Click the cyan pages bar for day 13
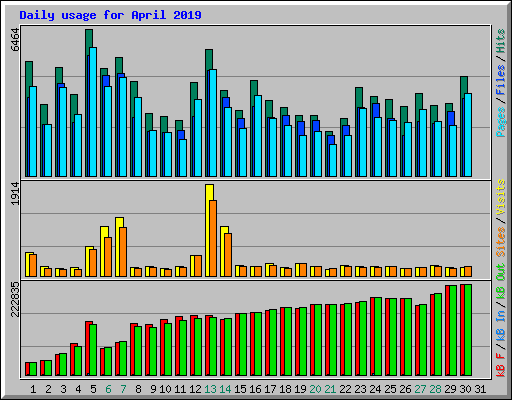 coord(213,123)
